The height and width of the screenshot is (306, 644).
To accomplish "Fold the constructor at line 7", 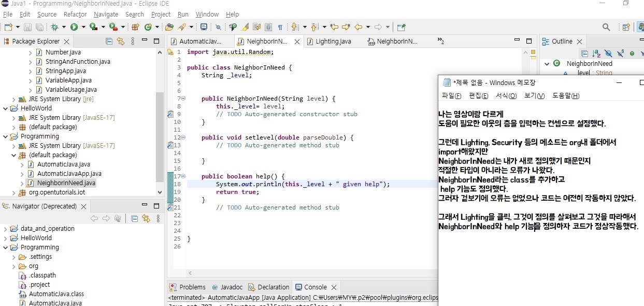I will pos(183,99).
